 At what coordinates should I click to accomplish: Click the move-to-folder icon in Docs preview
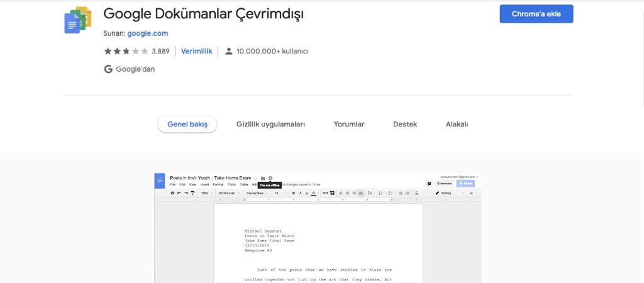coord(263,178)
